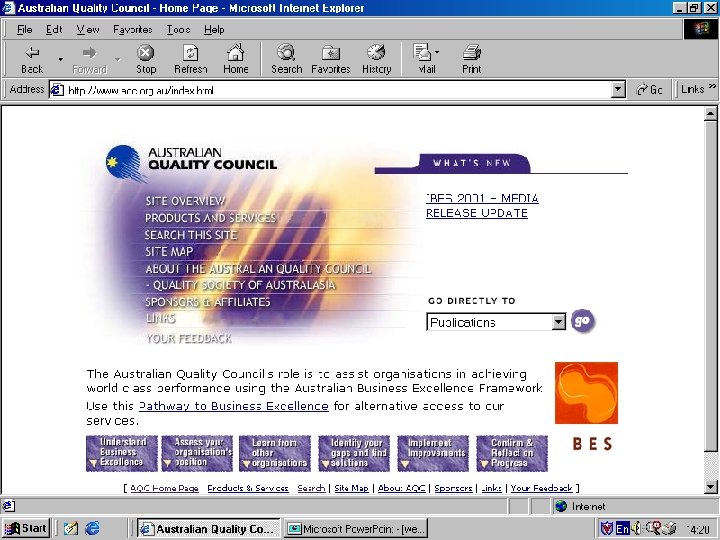Open the Favorites pane
The height and width of the screenshot is (540, 720).
coord(331,60)
